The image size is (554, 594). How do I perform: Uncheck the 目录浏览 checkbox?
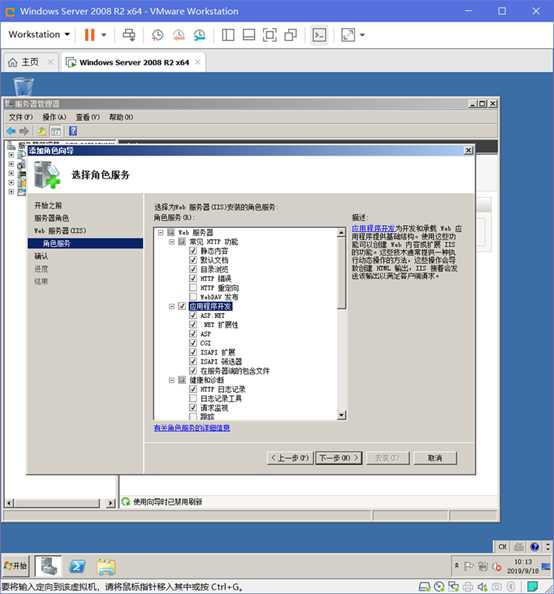[193, 269]
